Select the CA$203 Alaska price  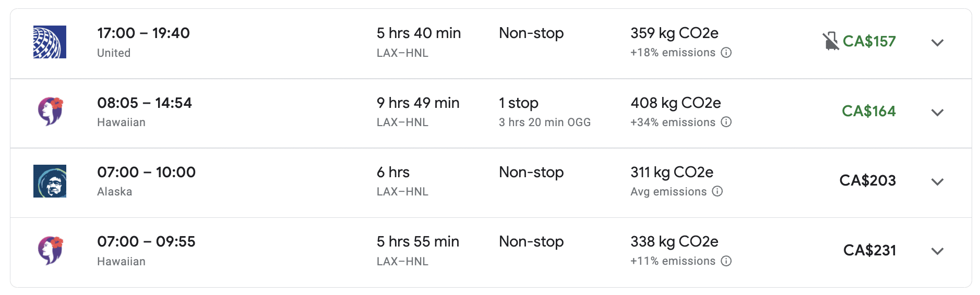pyautogui.click(x=868, y=180)
